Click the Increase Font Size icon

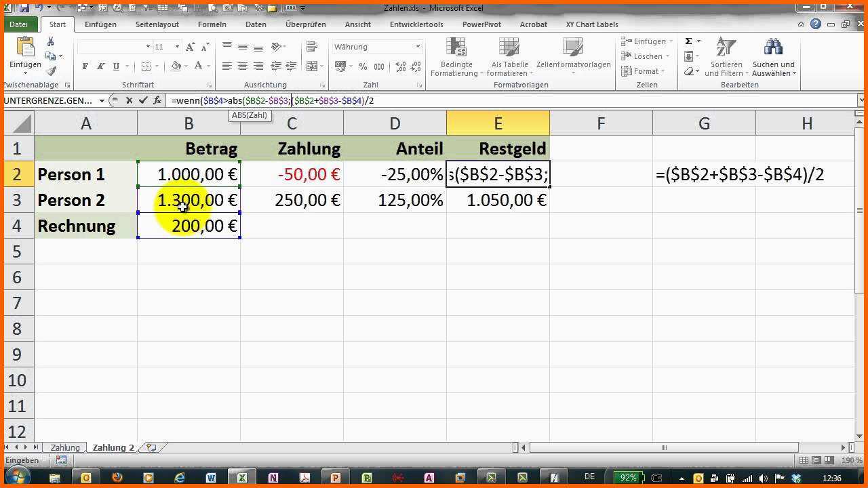191,47
